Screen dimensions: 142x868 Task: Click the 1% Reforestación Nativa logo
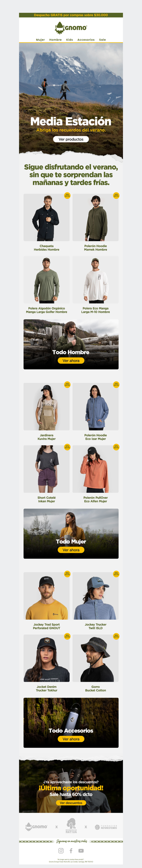(71, 826)
